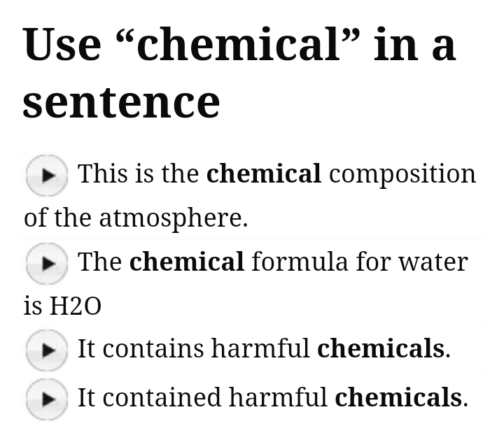Image resolution: width=504 pixels, height=440 pixels.
Task: Click the text "This is the"
Action: tap(138, 173)
